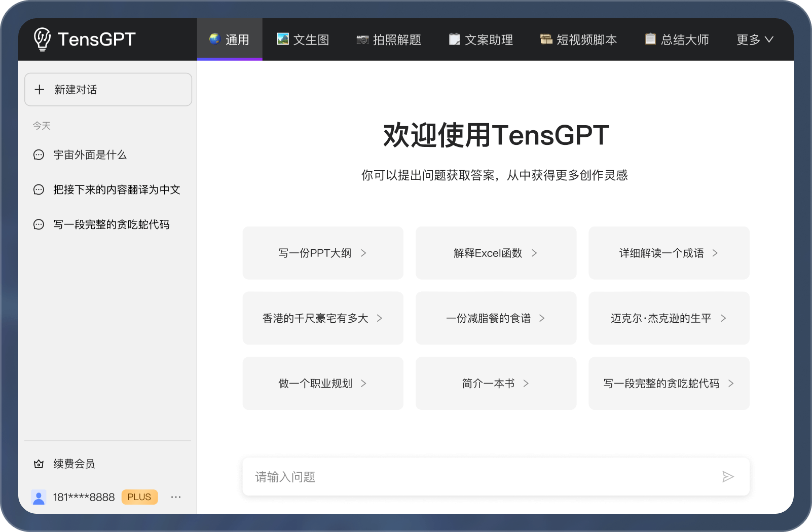Viewport: 812px width, 532px height.
Task: Click the PLUS membership badge
Action: (139, 497)
